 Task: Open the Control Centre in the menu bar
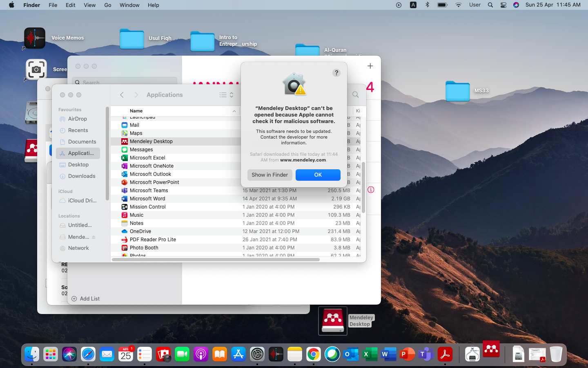pos(503,5)
